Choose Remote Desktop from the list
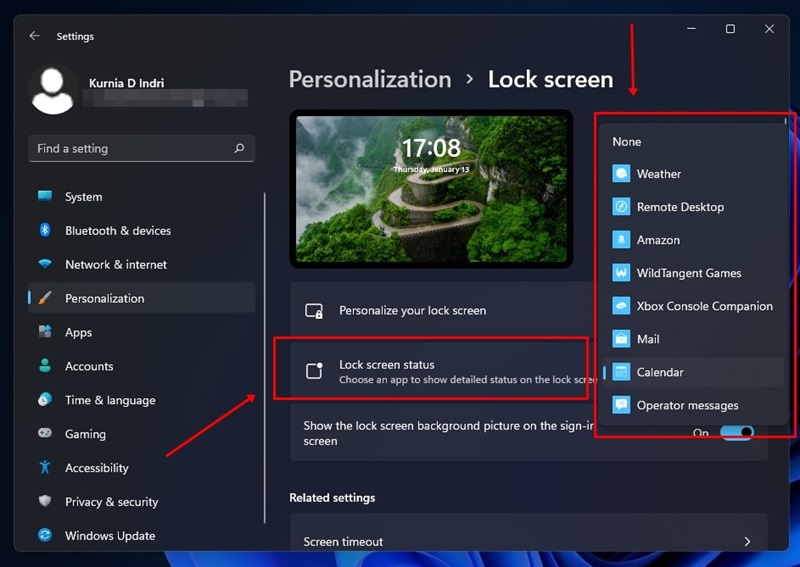Viewport: 800px width, 567px height. pyautogui.click(x=692, y=207)
